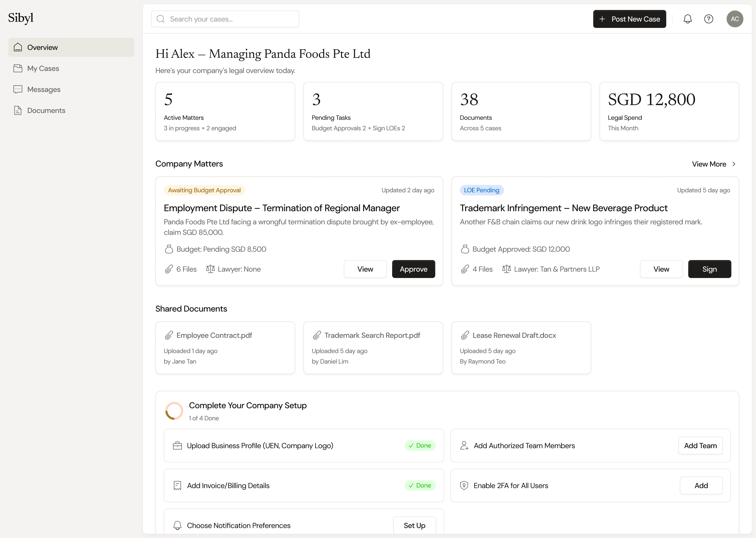Click the company setup progress ring
The height and width of the screenshot is (538, 756).
pyautogui.click(x=174, y=411)
